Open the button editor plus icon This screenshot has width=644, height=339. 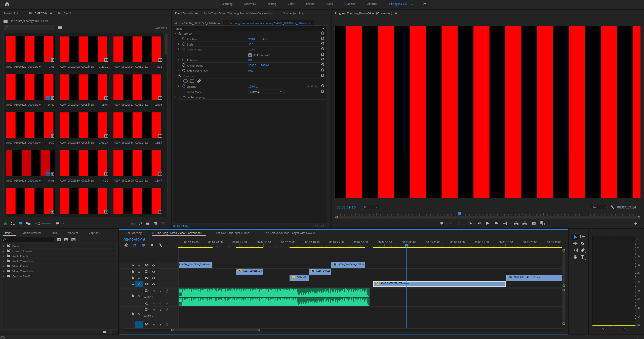pos(636,224)
